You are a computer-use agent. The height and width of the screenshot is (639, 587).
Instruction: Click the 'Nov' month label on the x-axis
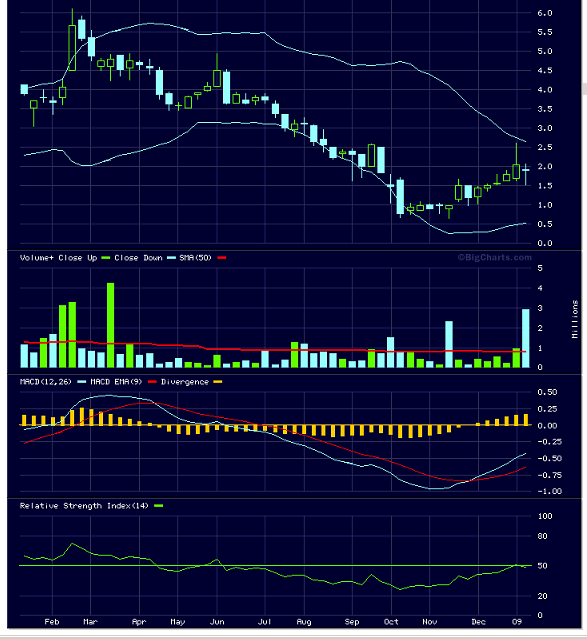(430, 622)
